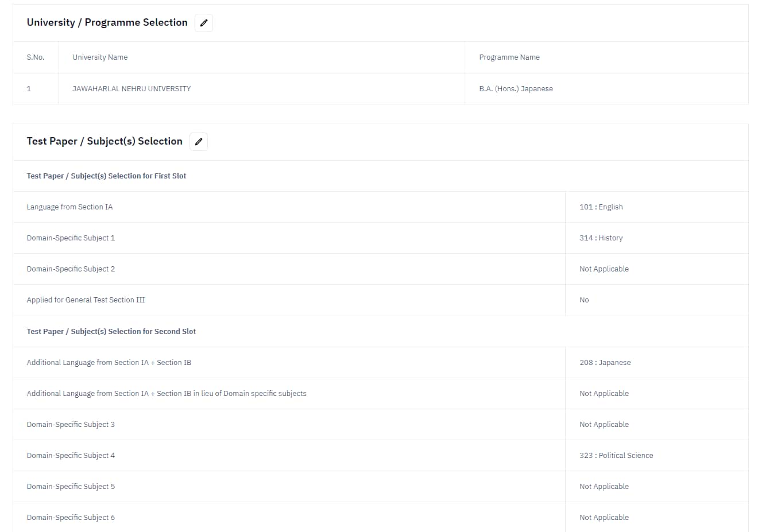Click the 314 : History subject value
Viewport: 758px width, 532px height.
601,238
